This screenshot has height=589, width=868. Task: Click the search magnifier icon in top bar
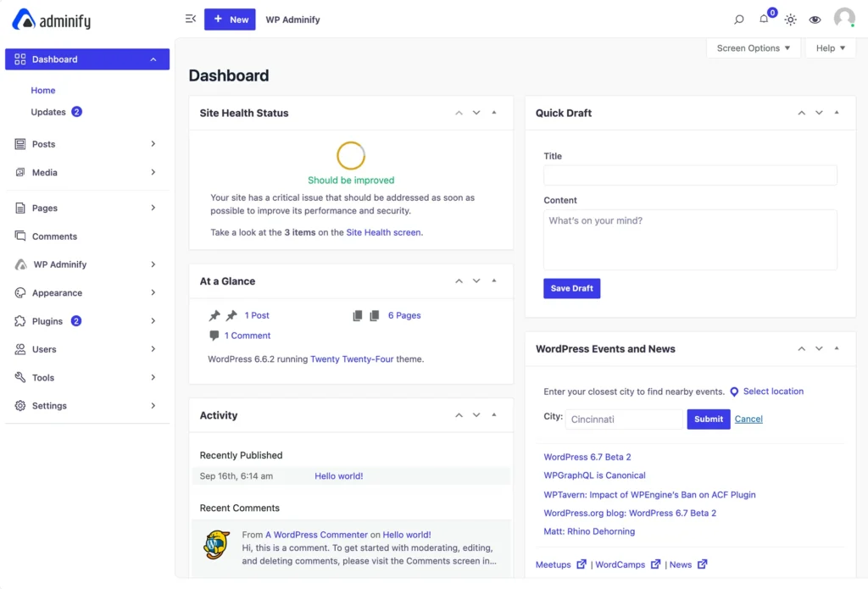(738, 19)
